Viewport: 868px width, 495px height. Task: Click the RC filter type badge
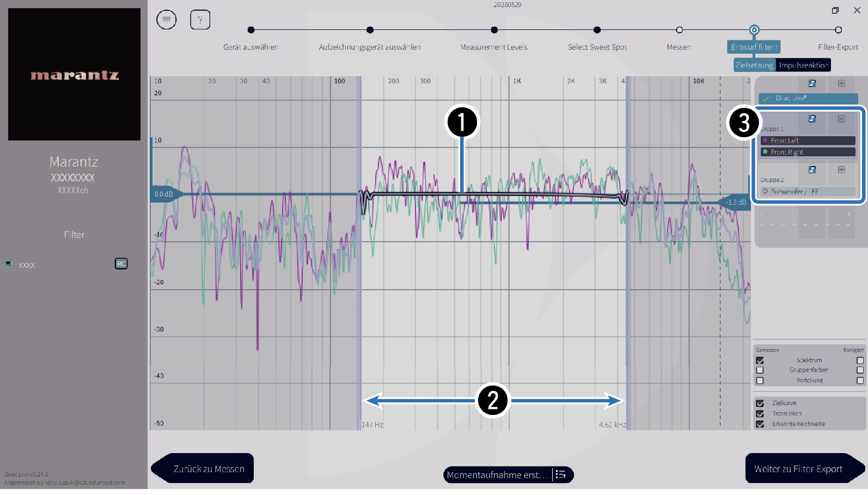(x=121, y=264)
